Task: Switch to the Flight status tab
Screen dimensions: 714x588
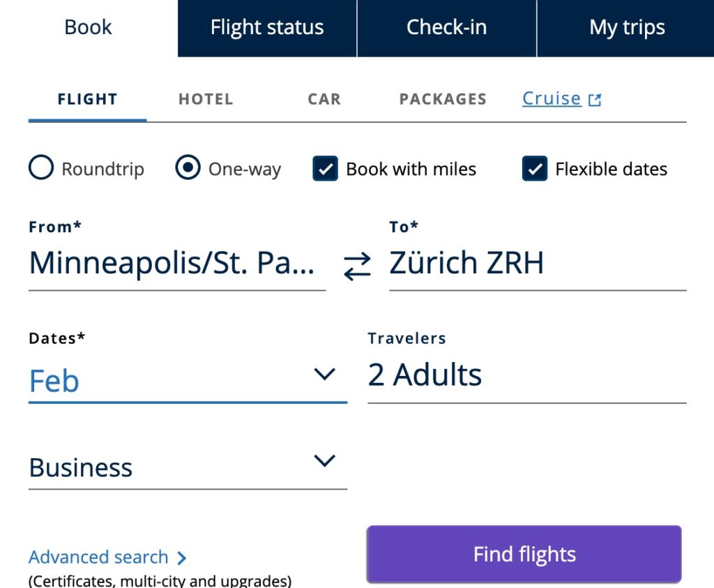Action: coord(266,27)
